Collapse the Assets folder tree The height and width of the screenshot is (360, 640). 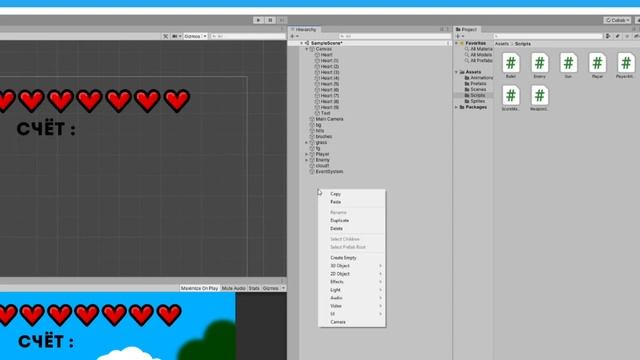456,72
